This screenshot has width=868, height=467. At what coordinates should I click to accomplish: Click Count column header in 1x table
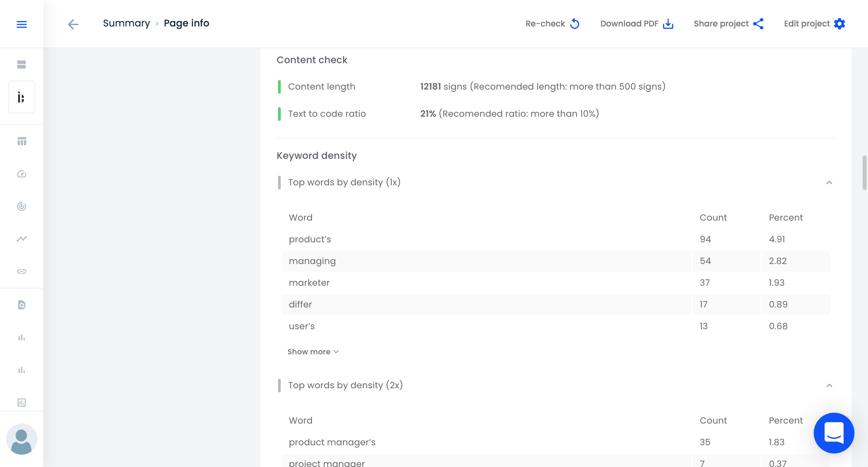[713, 218]
